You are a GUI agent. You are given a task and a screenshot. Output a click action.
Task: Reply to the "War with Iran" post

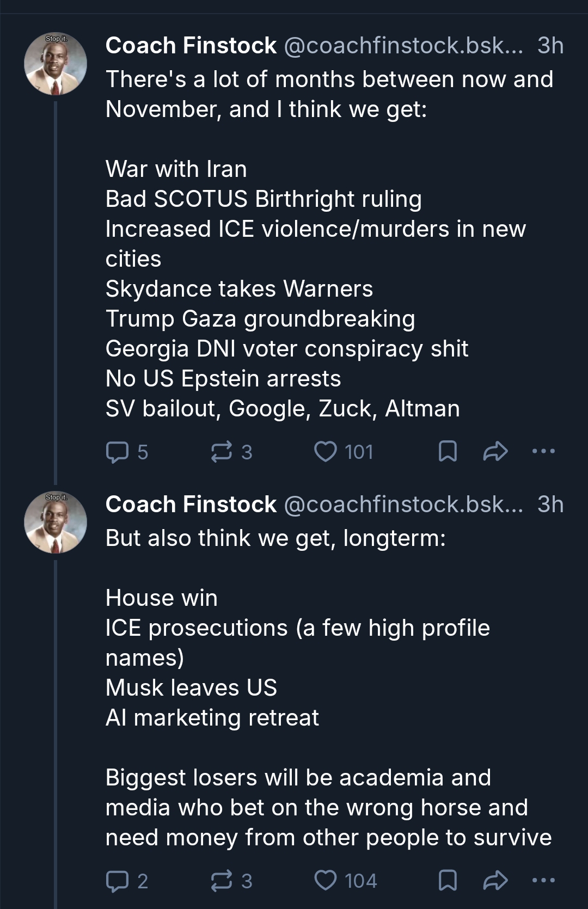point(116,452)
